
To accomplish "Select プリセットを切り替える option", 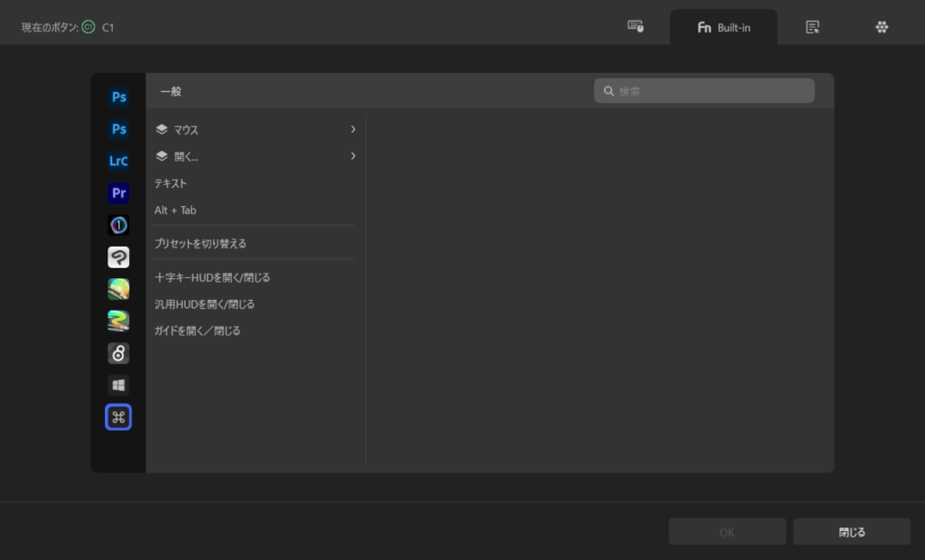I will pos(201,244).
